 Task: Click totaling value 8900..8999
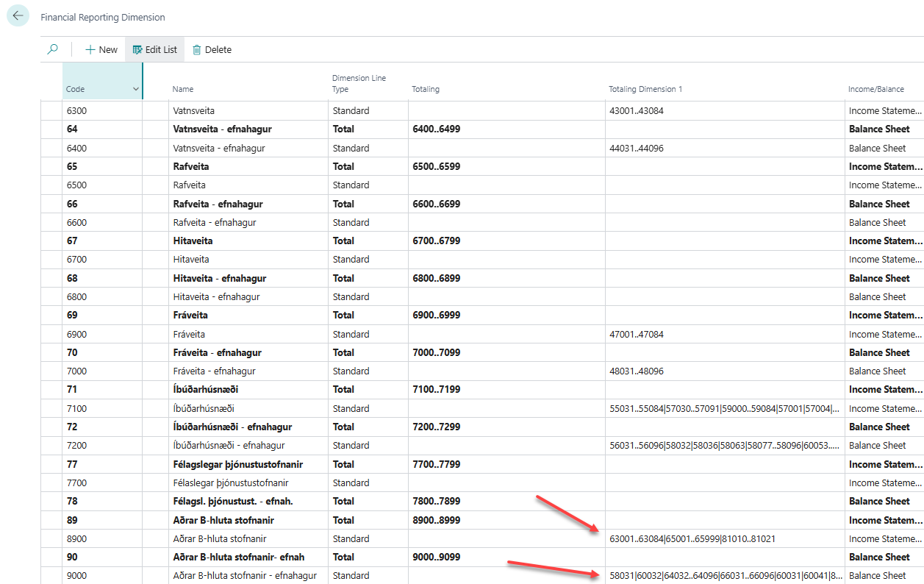437,520
